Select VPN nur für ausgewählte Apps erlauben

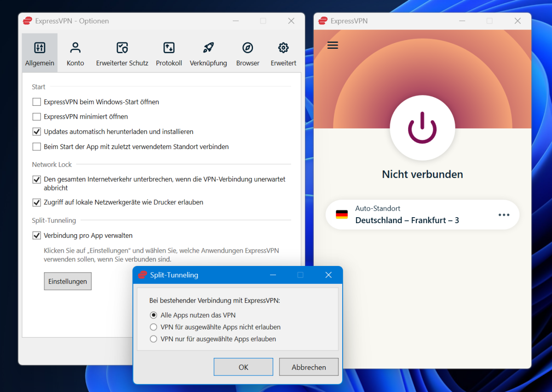(154, 339)
